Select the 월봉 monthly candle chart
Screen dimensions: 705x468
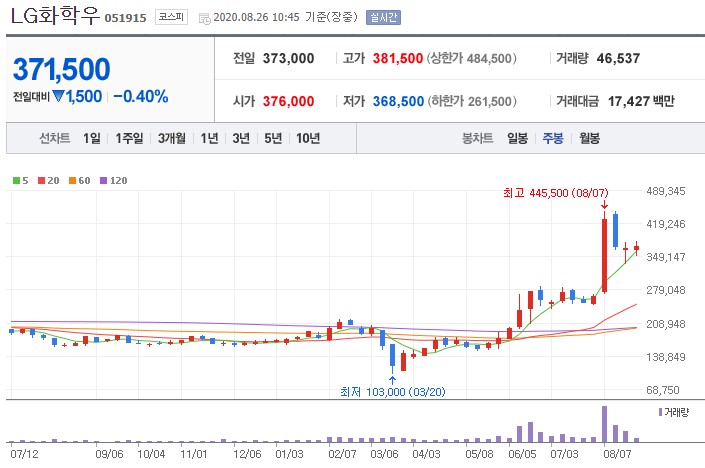pyautogui.click(x=589, y=138)
